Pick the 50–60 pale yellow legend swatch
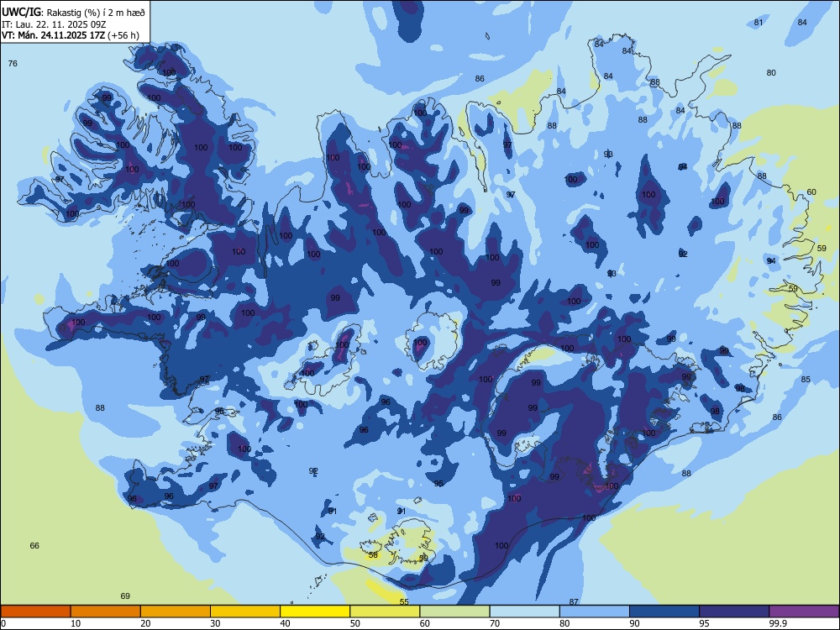 386,612
